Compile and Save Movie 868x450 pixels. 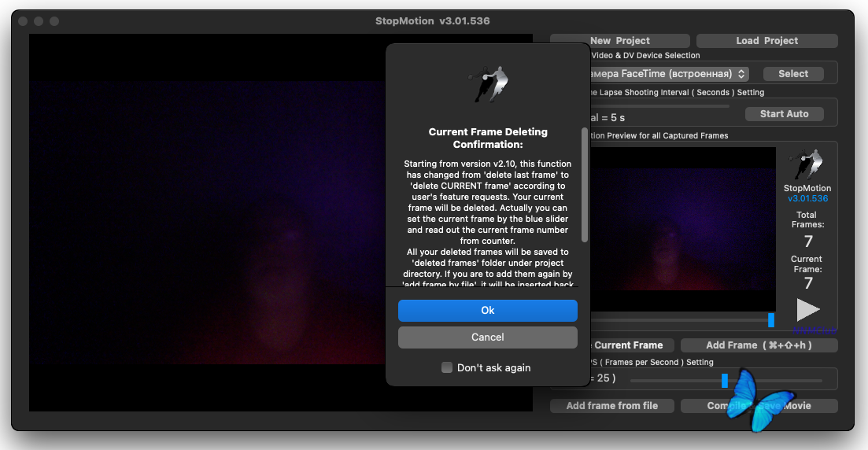759,406
